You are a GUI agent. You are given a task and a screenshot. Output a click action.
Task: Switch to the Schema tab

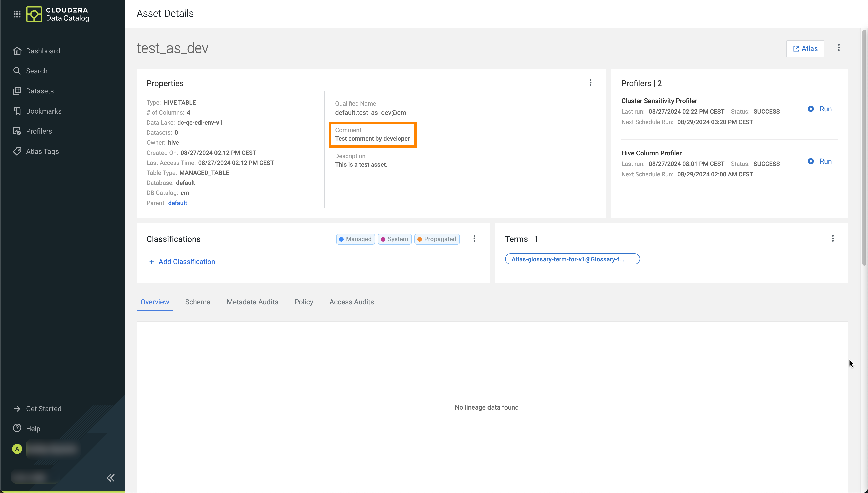point(198,302)
